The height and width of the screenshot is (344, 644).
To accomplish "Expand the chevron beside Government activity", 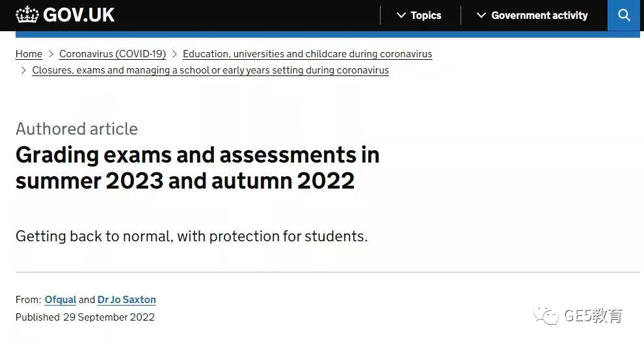I will [x=481, y=16].
